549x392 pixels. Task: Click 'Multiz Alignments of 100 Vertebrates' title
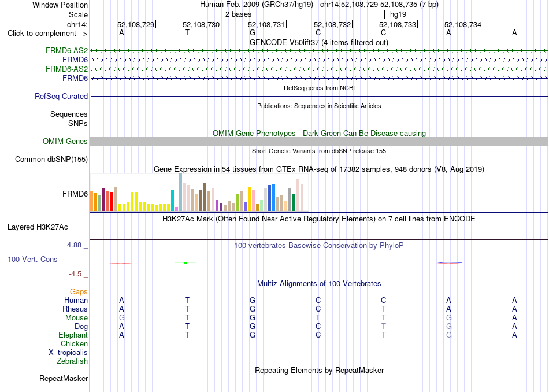(x=319, y=284)
